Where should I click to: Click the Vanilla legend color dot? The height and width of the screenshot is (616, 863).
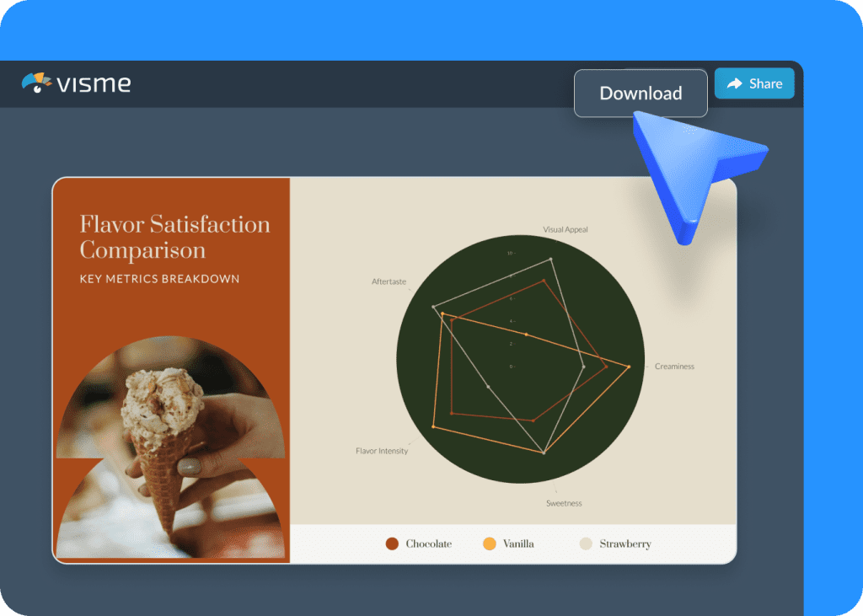point(489,544)
